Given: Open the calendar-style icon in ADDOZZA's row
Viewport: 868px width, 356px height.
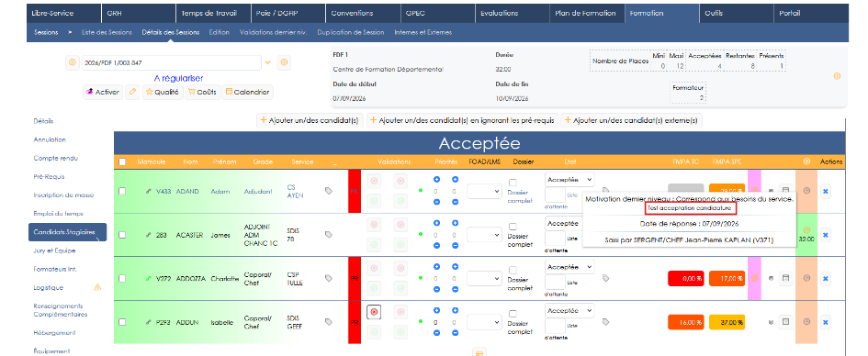Looking at the screenshot, I should point(785,278).
